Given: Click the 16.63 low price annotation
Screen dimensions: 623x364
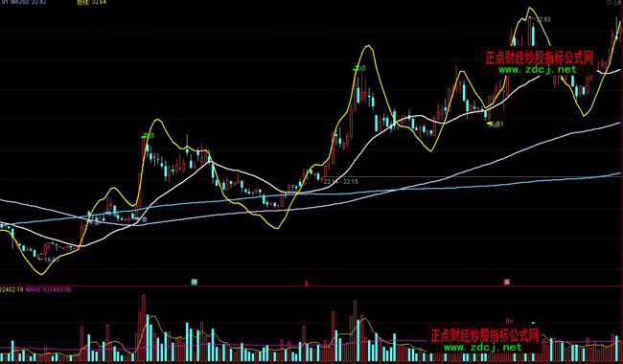Looking at the screenshot, I should [51, 260].
